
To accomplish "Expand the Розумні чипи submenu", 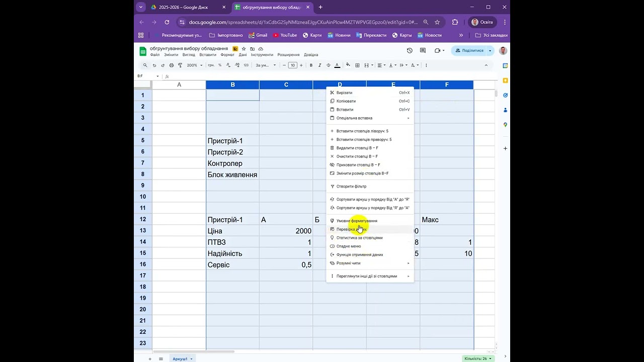I will click(x=370, y=263).
